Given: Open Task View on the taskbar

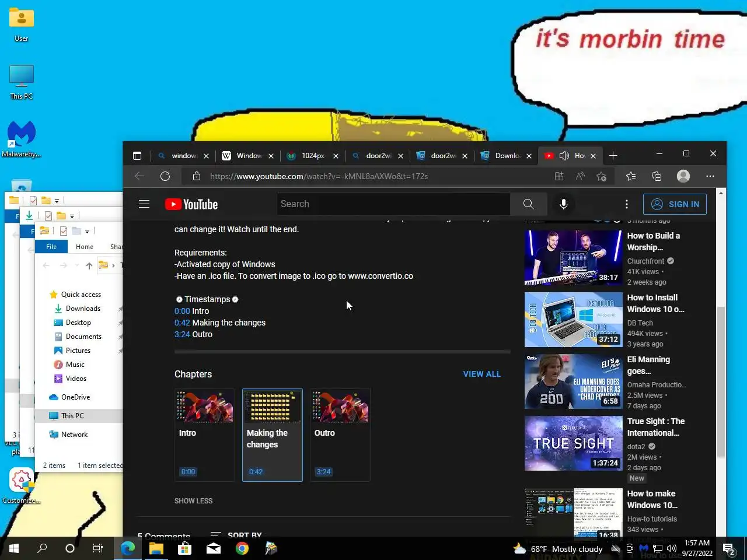Looking at the screenshot, I should click(x=98, y=548).
